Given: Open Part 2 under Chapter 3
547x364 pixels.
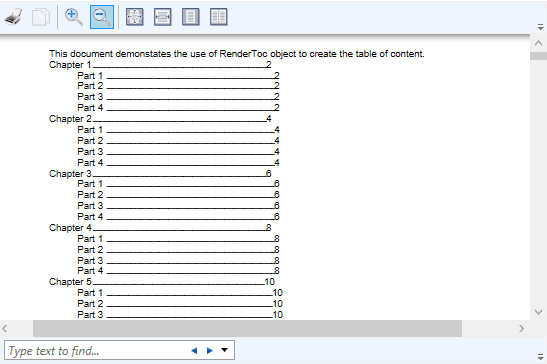Looking at the screenshot, I should tap(178, 194).
